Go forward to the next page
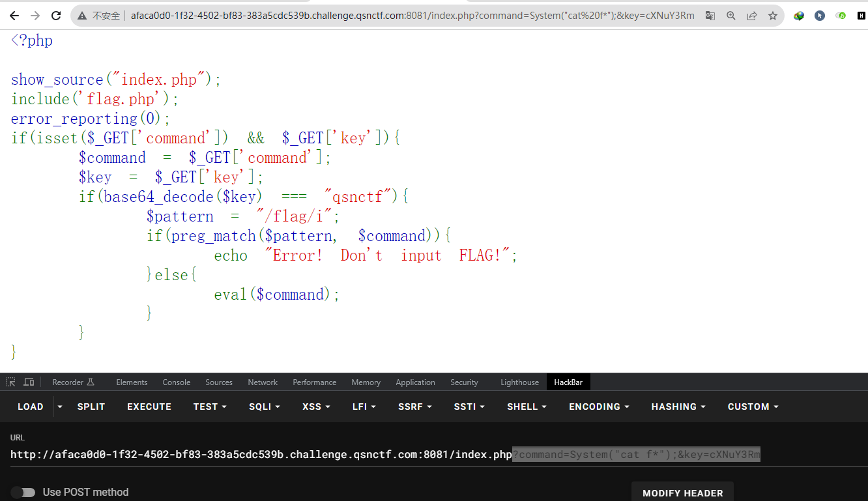 tap(35, 16)
